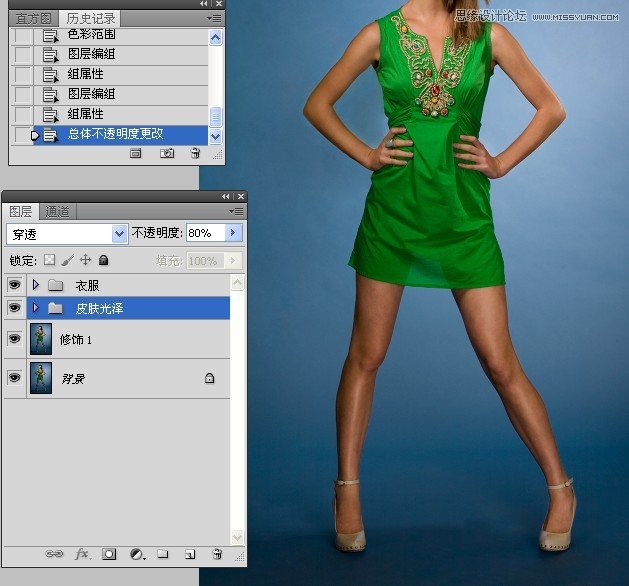Switch to the 直方图 tab
This screenshot has height=586, width=629.
tap(33, 19)
